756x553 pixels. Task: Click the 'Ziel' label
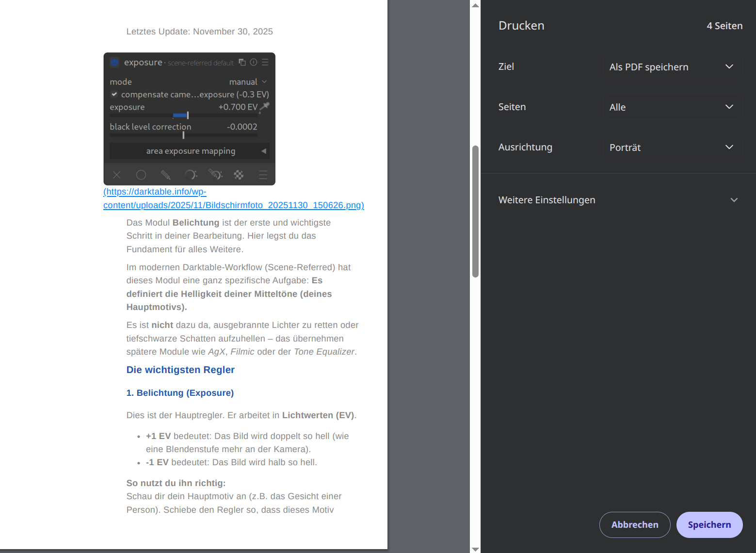click(506, 66)
